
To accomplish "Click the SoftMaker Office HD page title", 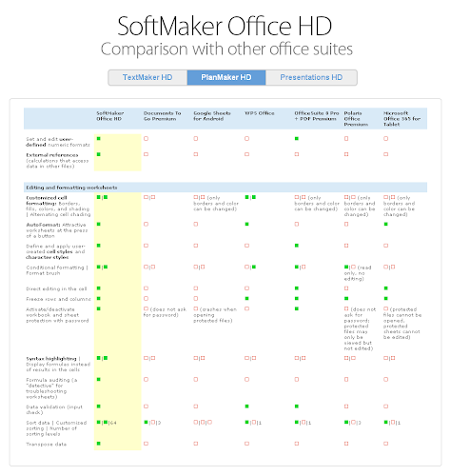I will tap(225, 26).
